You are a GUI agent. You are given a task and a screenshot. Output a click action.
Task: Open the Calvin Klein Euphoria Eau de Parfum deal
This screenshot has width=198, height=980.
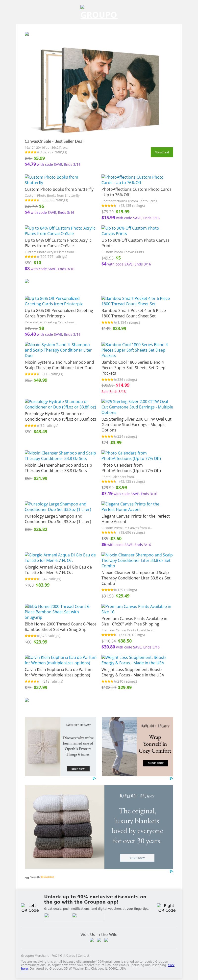click(x=60, y=660)
